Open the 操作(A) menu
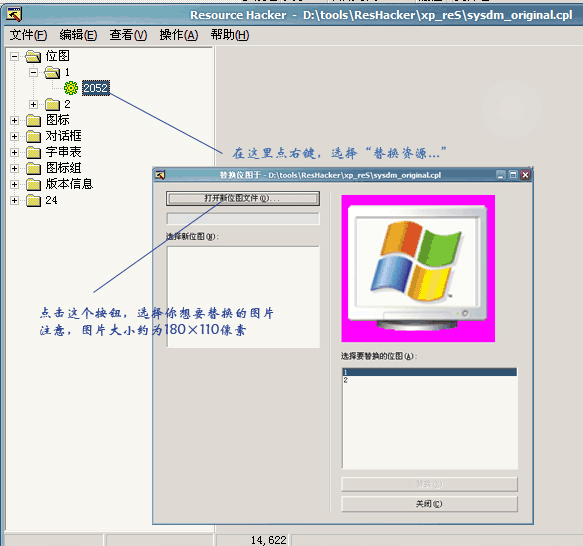The image size is (583, 546). (179, 35)
